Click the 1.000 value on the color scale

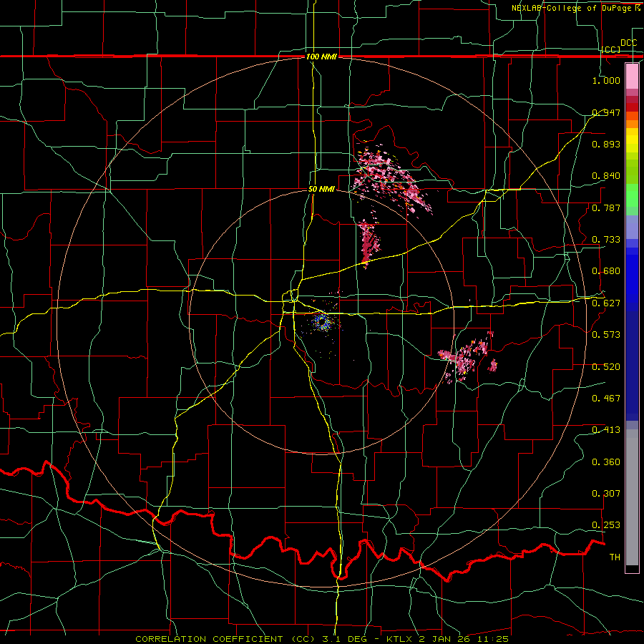click(606, 80)
